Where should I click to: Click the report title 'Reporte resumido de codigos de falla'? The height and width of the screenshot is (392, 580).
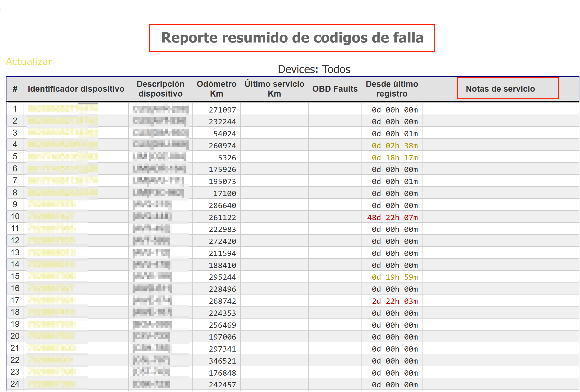coord(292,38)
